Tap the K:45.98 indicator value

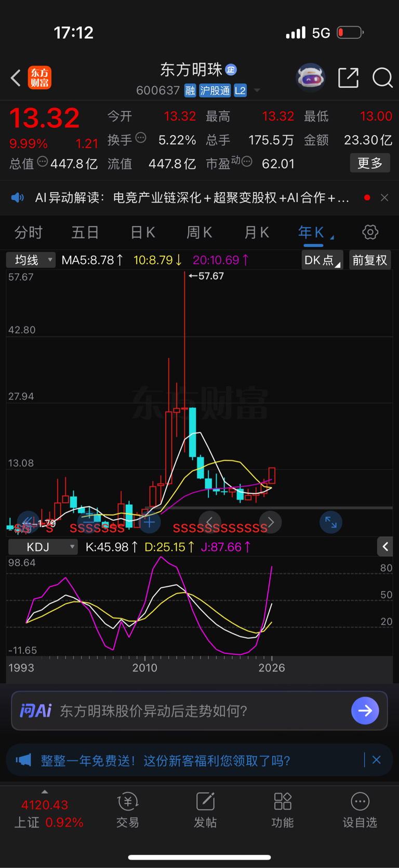point(112,547)
